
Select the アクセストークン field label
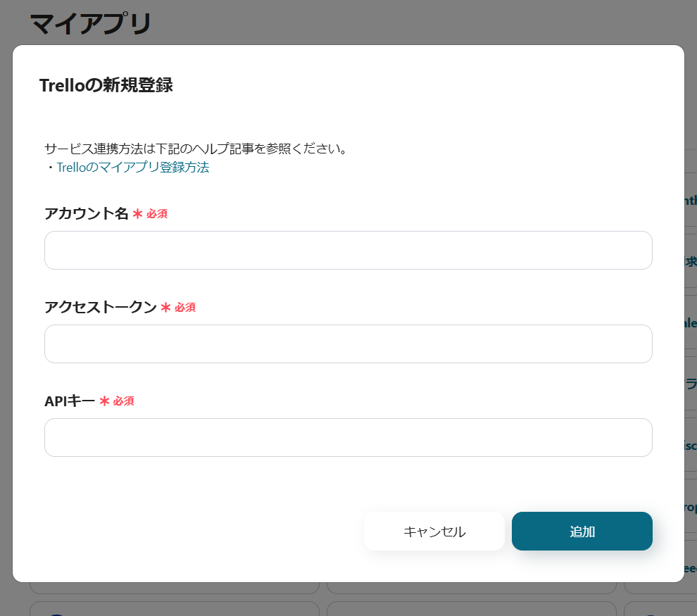pyautogui.click(x=101, y=307)
